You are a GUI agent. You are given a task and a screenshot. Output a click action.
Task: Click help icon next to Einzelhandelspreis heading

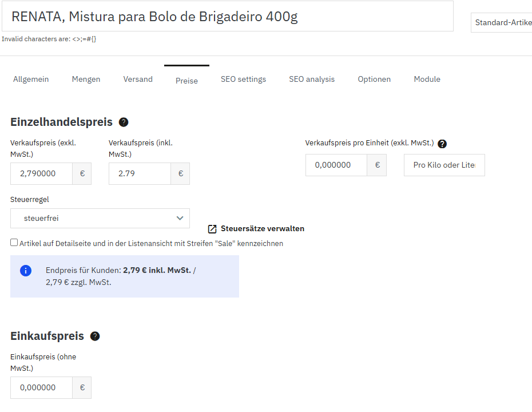click(124, 122)
